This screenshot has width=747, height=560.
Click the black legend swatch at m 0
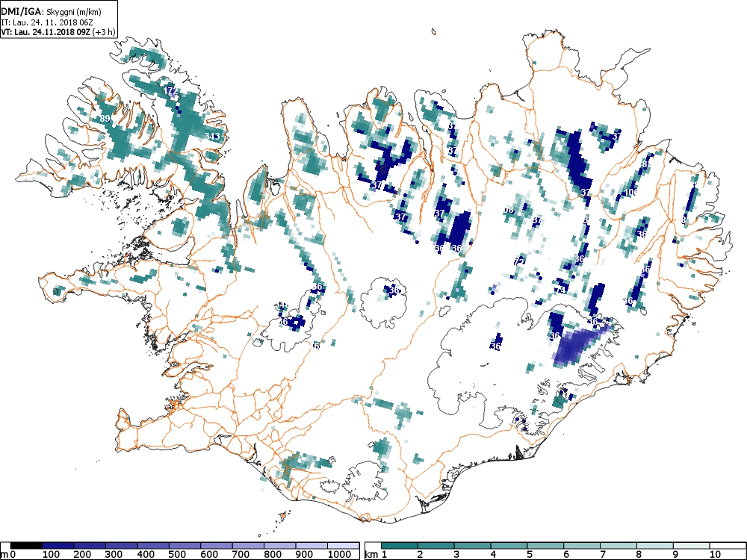click(x=27, y=545)
